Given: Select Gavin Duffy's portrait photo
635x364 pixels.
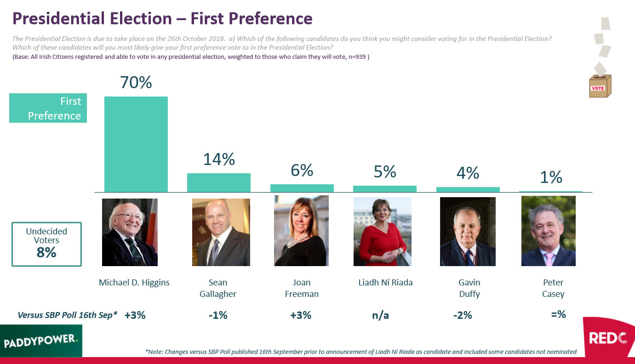Looking at the screenshot, I should pos(468,232).
